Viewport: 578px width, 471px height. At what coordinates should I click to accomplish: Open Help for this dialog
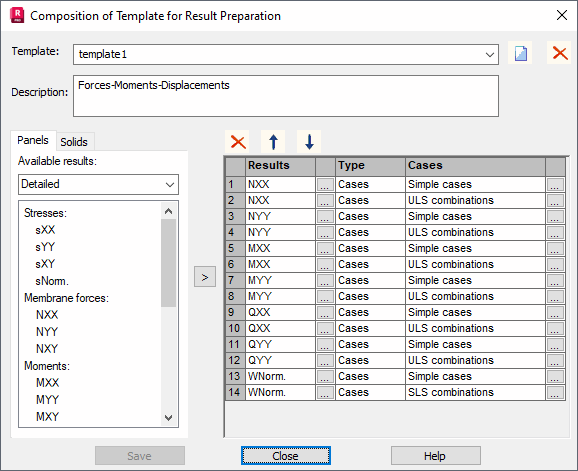click(x=435, y=456)
